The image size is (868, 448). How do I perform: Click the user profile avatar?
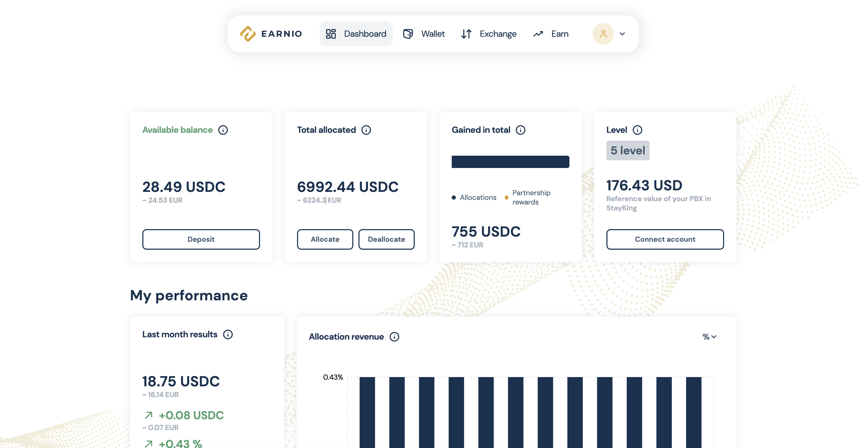tap(603, 34)
